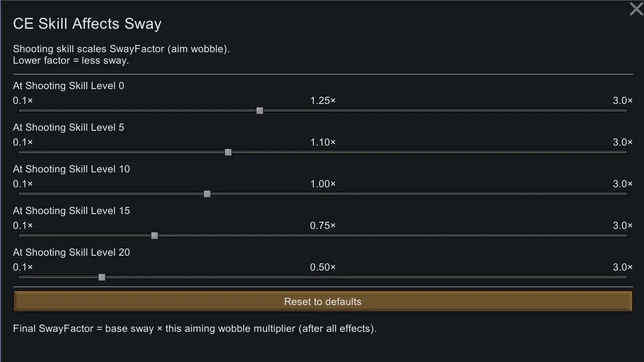This screenshot has height=362, width=644.
Task: Click the Shooting Skill Level 15 slider thumb
Action: pyautogui.click(x=155, y=236)
